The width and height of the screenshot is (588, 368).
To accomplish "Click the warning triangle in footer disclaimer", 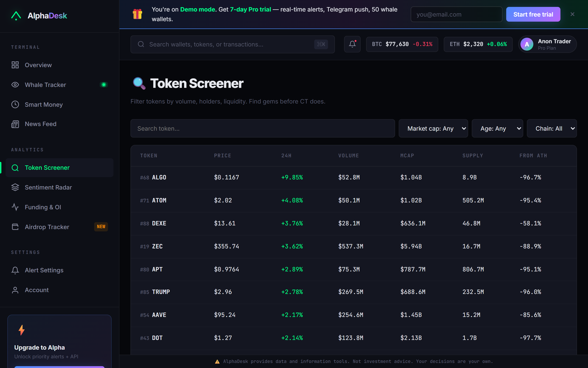I will click(217, 361).
